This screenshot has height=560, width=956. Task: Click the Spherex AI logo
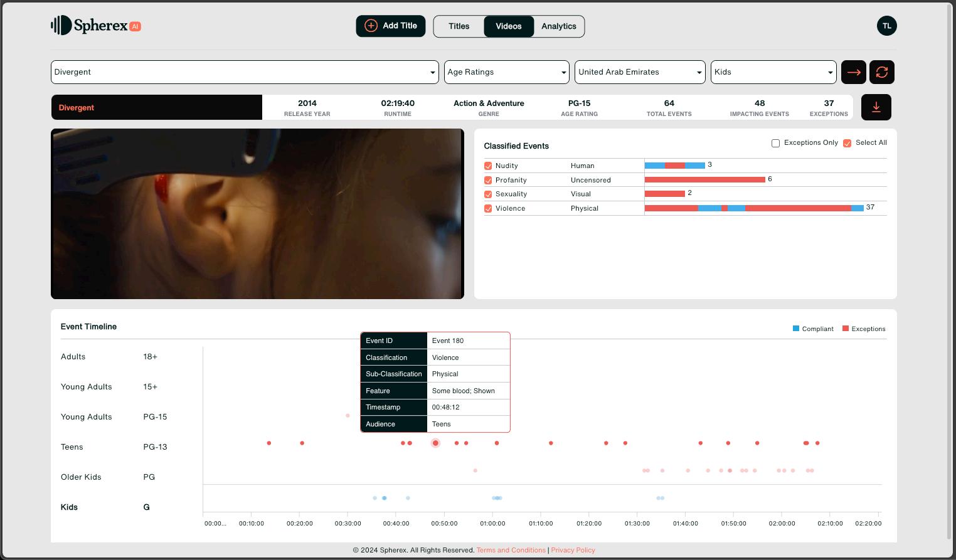[96, 26]
